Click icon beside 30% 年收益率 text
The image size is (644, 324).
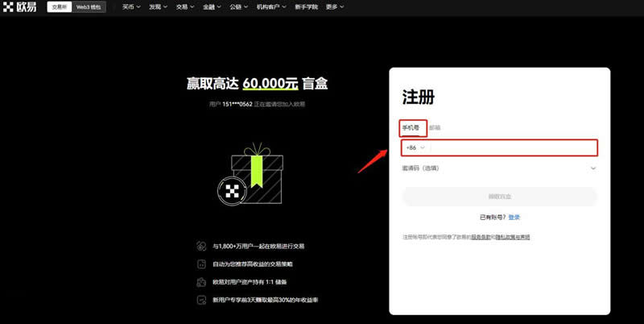(x=201, y=300)
